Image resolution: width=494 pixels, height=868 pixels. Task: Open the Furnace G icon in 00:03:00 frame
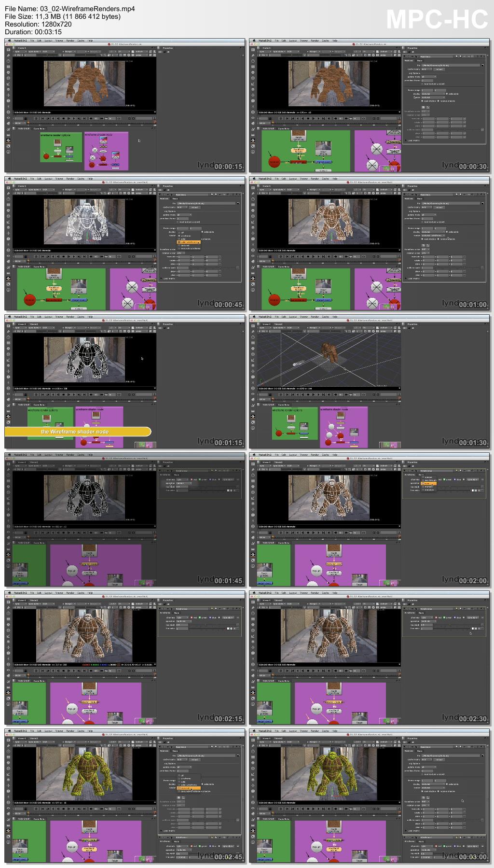[x=253, y=830]
